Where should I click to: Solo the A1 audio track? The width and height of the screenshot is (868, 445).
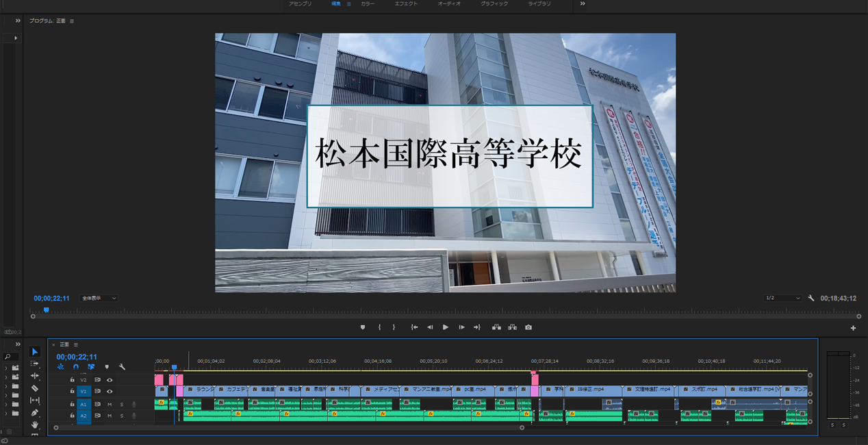[122, 404]
